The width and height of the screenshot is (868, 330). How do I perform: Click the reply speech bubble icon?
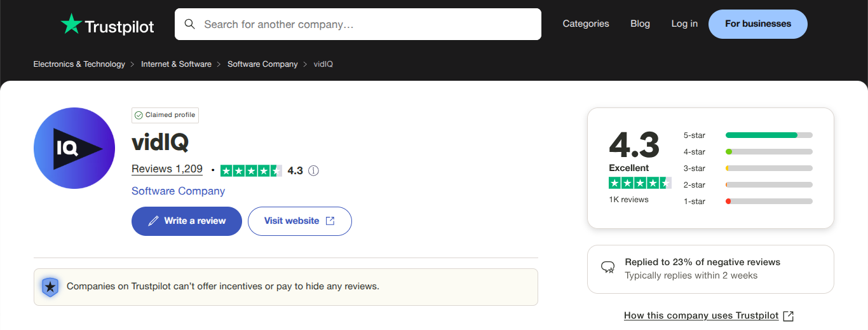(x=608, y=267)
